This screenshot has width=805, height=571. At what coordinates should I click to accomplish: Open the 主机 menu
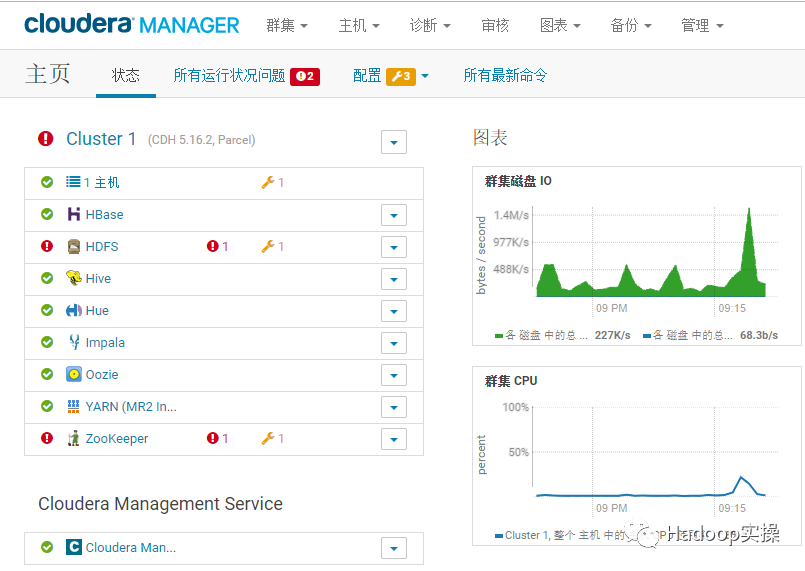359,25
